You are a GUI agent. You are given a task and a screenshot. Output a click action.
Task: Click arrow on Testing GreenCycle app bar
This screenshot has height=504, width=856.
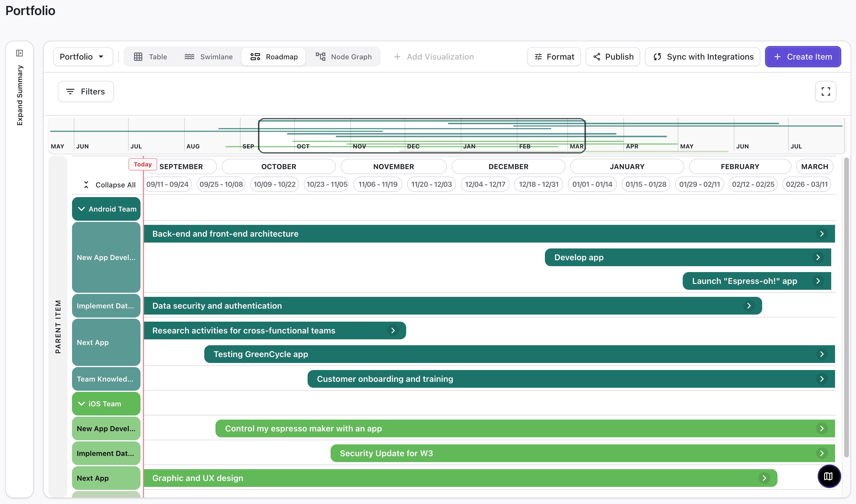pos(822,354)
